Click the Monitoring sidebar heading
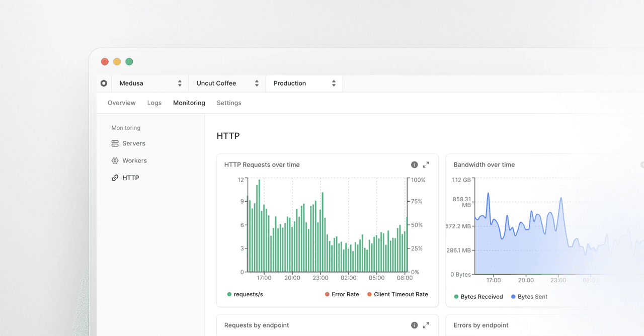This screenshot has height=336, width=644. point(126,128)
